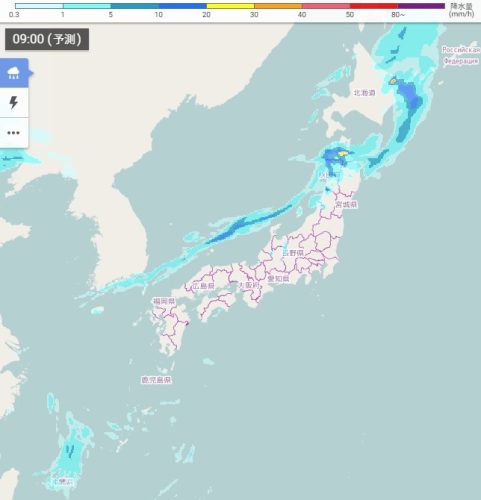Click the 宮城県 prefecture label

pos(346,204)
